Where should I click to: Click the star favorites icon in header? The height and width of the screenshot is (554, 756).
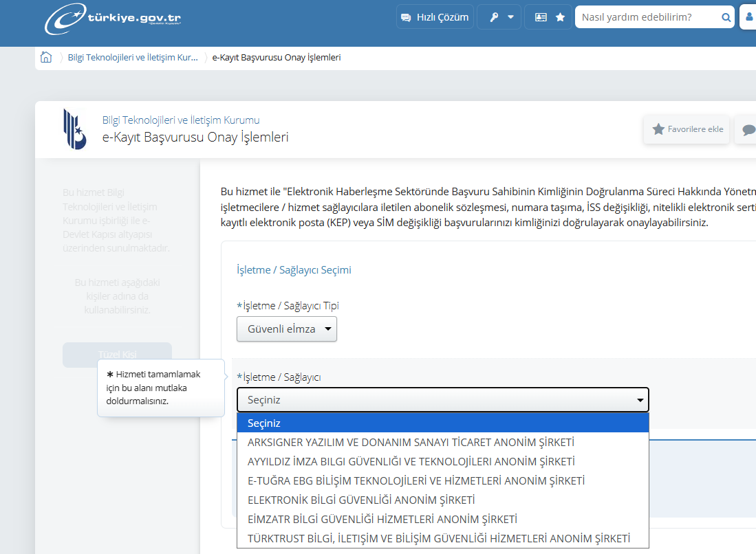pos(561,17)
